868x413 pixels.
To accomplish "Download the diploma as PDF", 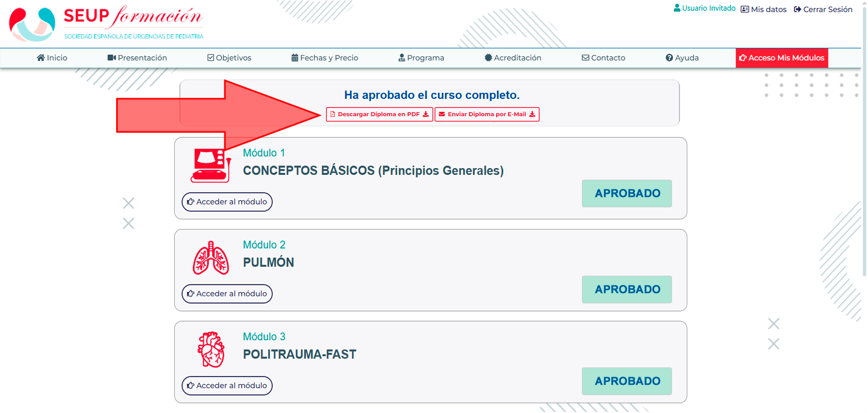I will point(379,115).
